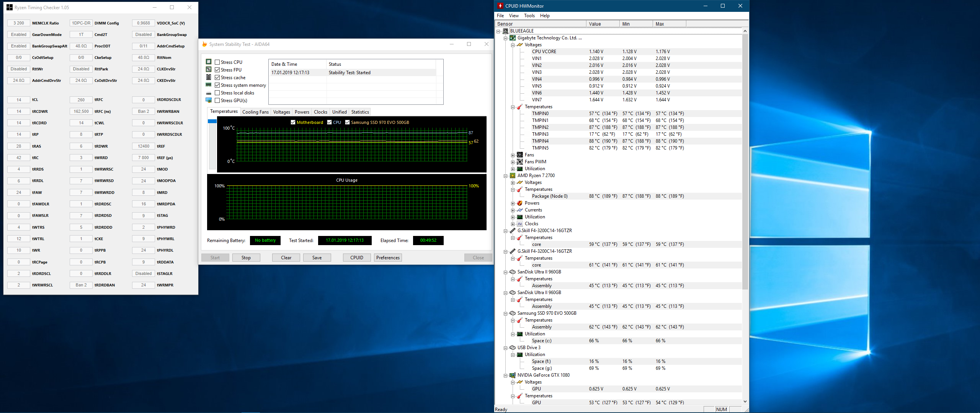Expand the Clocks node under AMD Ryzen
Screen dimensions: 980x413
pos(513,224)
